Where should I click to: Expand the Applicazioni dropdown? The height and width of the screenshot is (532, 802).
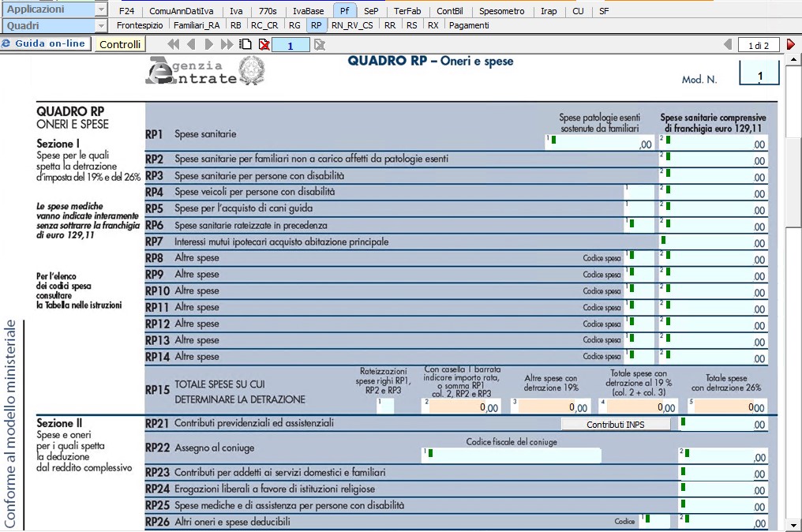point(101,9)
